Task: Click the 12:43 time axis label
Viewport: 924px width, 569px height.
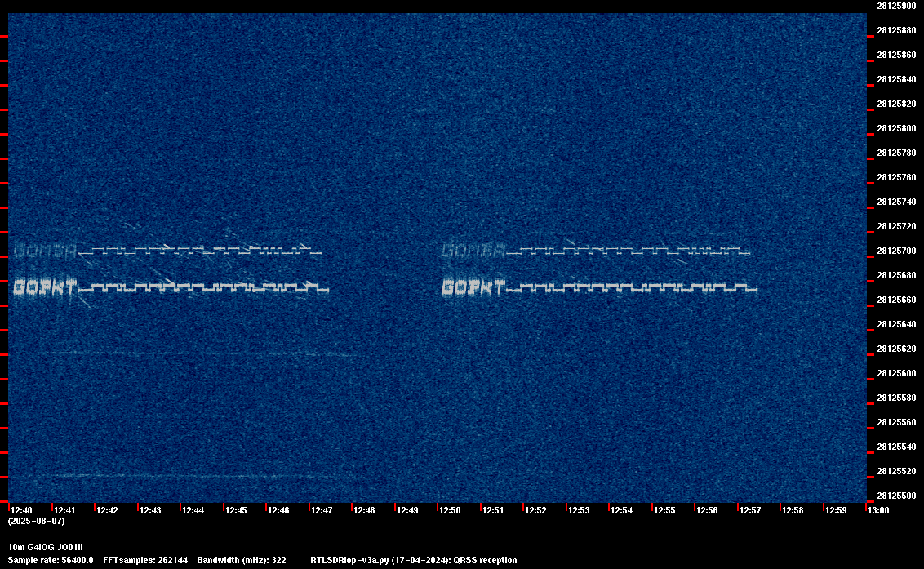Action: [x=150, y=510]
